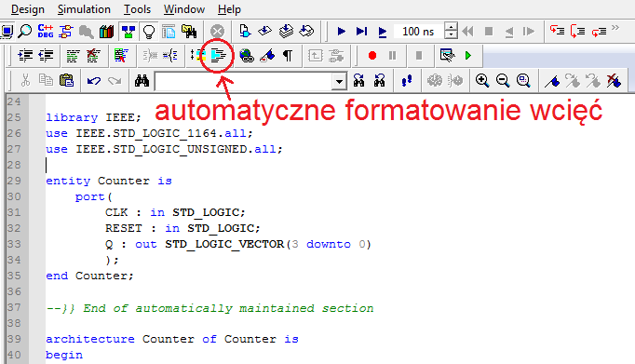The height and width of the screenshot is (364, 635).
Task: Toggle bookmark with blue flag icon
Action: (x=551, y=81)
